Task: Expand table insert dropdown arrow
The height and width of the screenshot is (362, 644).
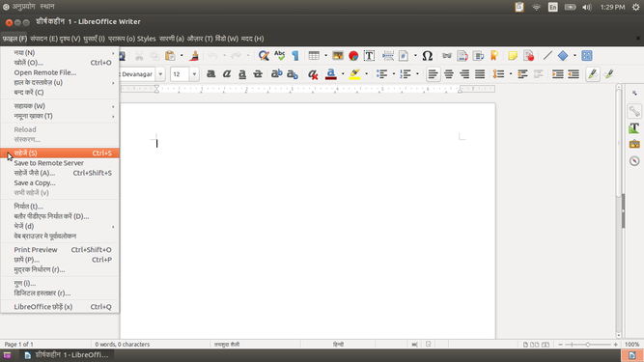Action: tap(325, 55)
